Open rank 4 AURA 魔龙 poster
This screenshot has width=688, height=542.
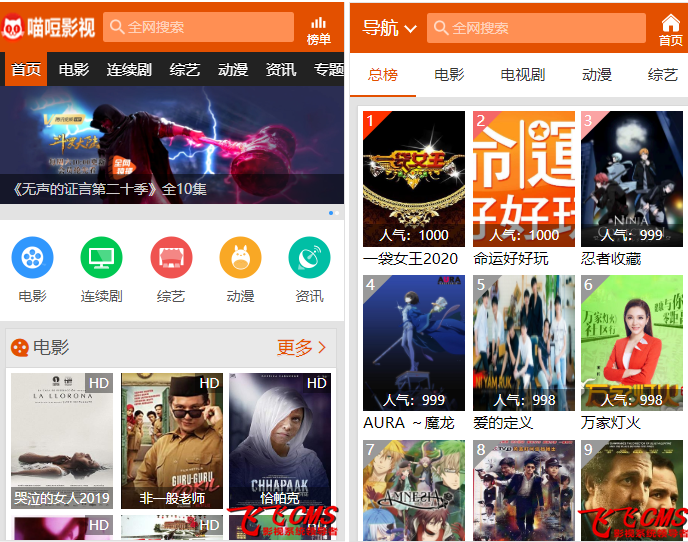point(414,343)
